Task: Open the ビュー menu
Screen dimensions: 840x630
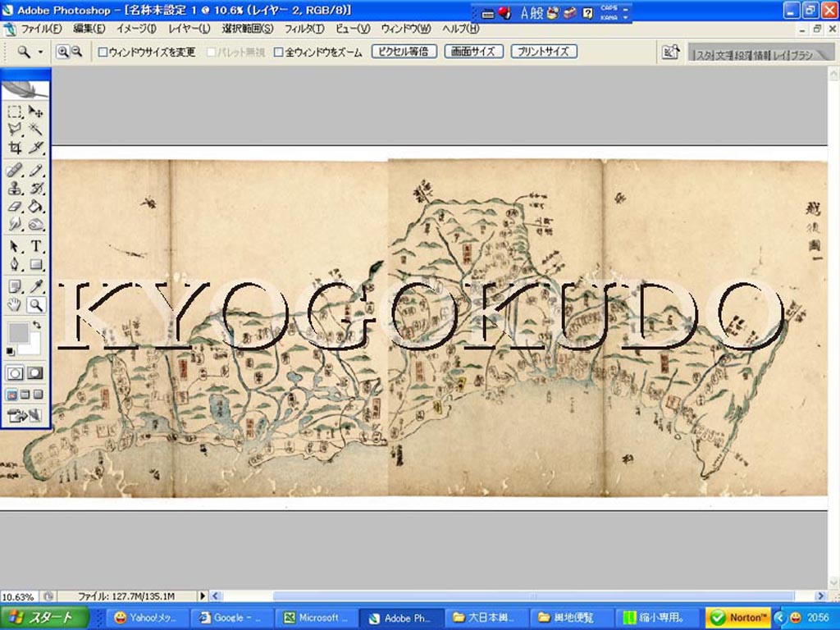Action: point(353,29)
